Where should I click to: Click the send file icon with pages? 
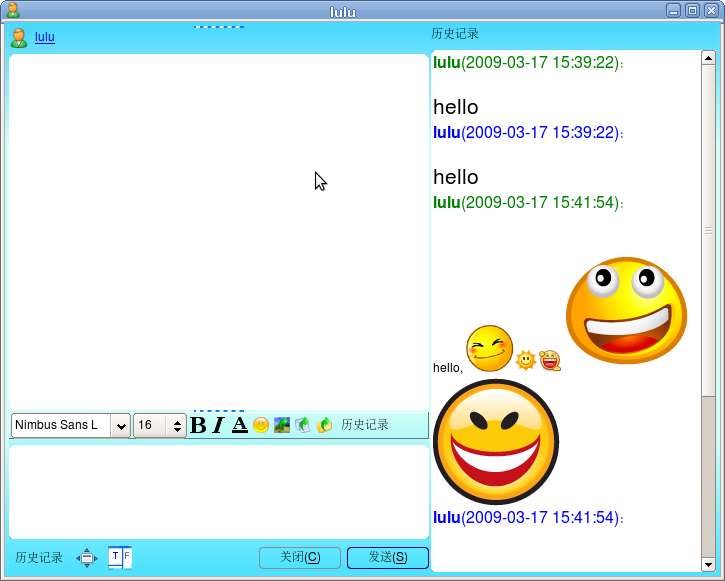[x=303, y=425]
